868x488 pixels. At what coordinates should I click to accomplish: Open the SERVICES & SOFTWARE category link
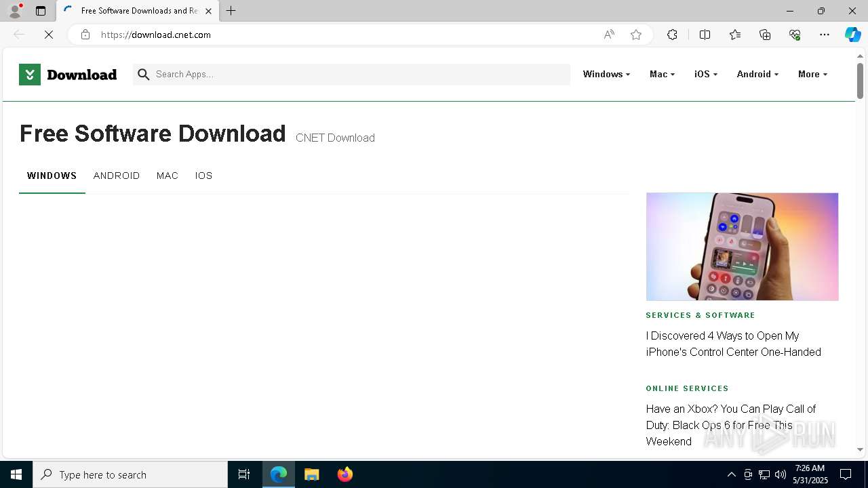coord(701,315)
